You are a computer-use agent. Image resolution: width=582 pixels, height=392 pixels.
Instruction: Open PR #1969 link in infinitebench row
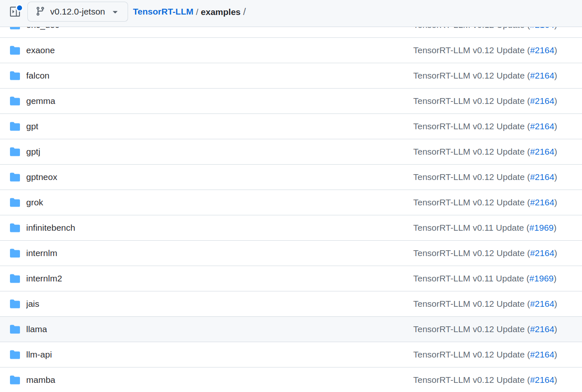pos(541,228)
